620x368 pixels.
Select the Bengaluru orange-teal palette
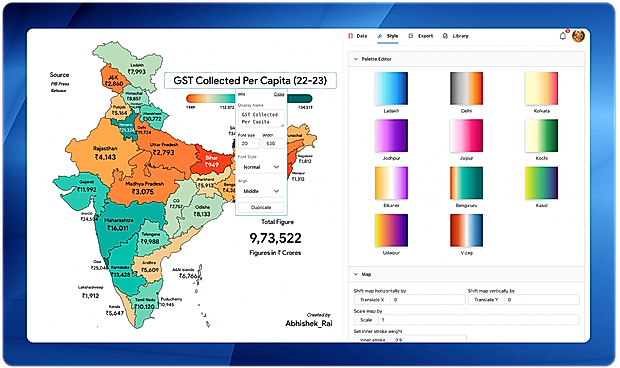pyautogui.click(x=466, y=183)
